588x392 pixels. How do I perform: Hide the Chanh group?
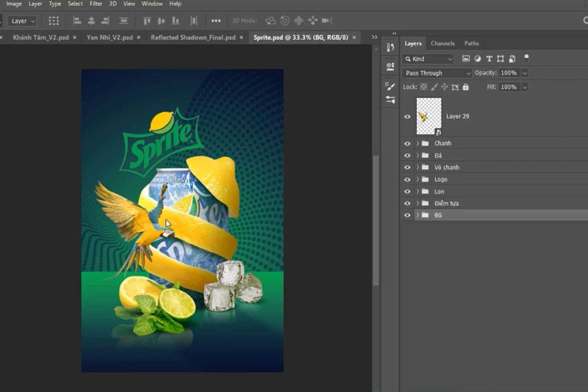tap(407, 143)
